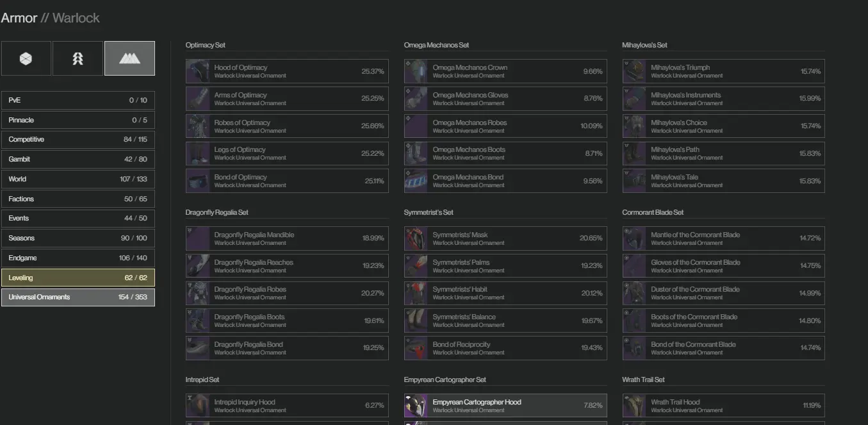Click the Dragonfly Regalia Robes icon
The width and height of the screenshot is (868, 425).
[x=198, y=293]
